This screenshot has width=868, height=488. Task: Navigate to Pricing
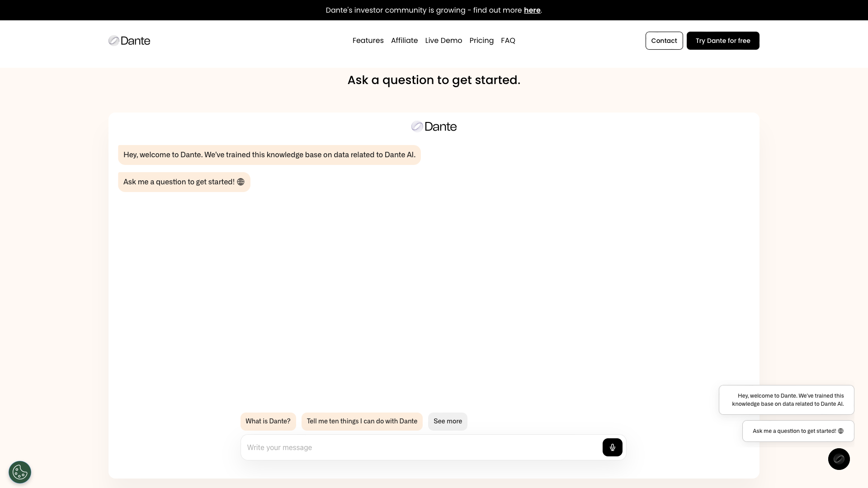coord(481,41)
